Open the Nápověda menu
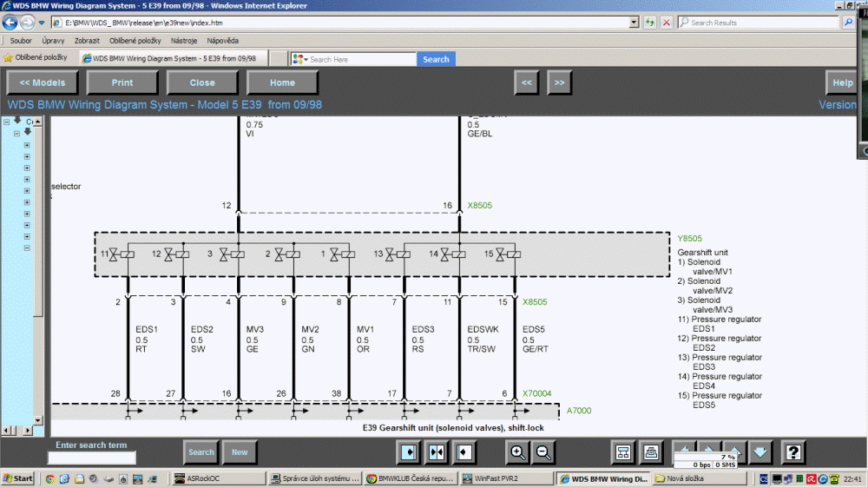Viewport: 868px width, 488px height. point(222,41)
